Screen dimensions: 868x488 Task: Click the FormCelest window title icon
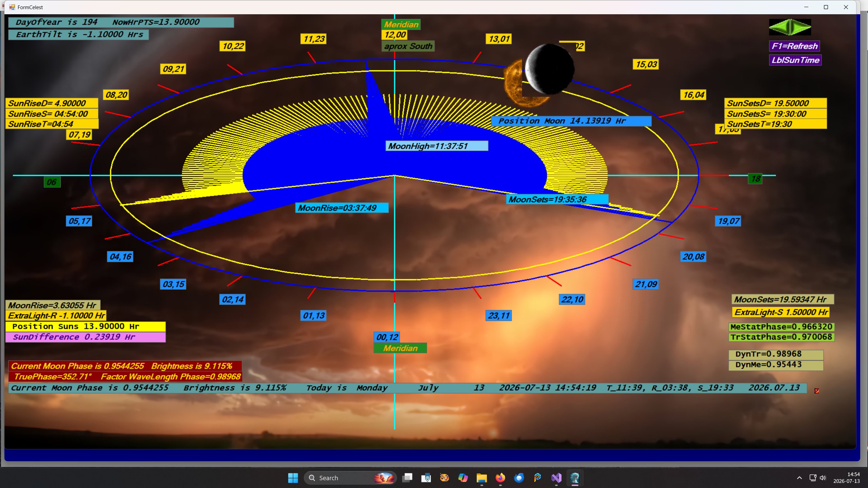point(12,7)
